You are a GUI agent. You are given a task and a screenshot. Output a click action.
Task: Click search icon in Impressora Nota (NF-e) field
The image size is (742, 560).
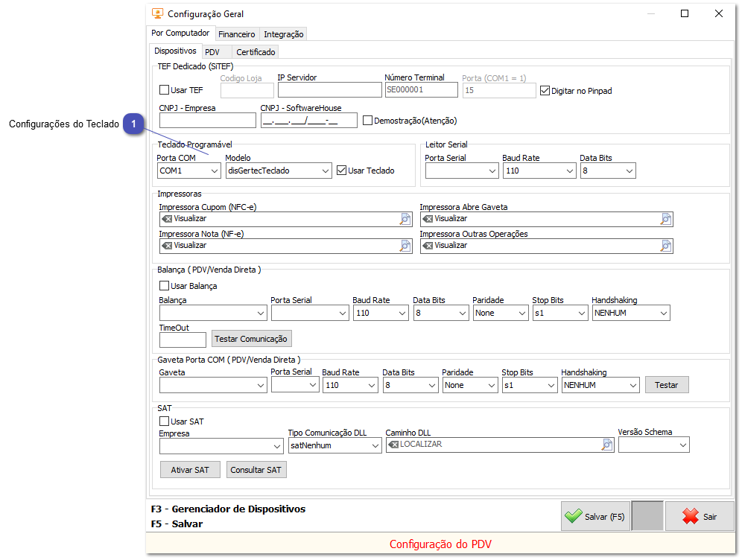click(x=405, y=246)
